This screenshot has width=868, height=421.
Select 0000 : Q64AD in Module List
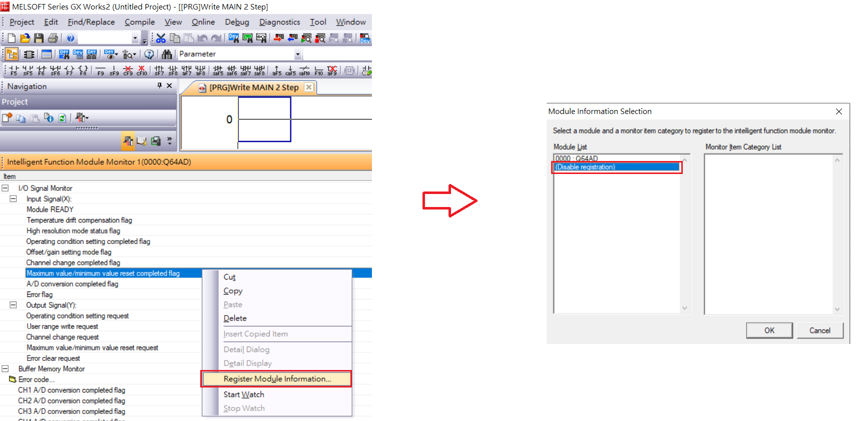[x=577, y=158]
